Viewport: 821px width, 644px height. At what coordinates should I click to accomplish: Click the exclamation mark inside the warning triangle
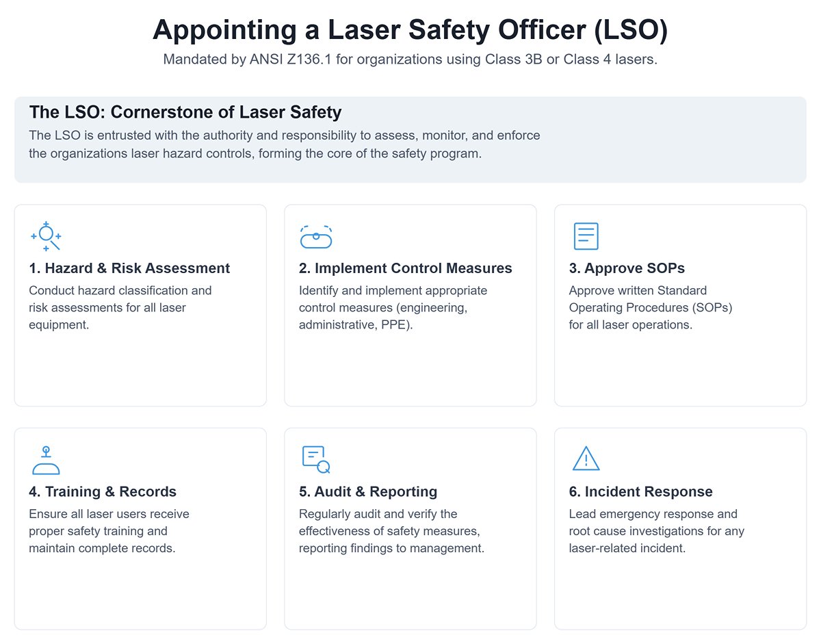click(586, 461)
